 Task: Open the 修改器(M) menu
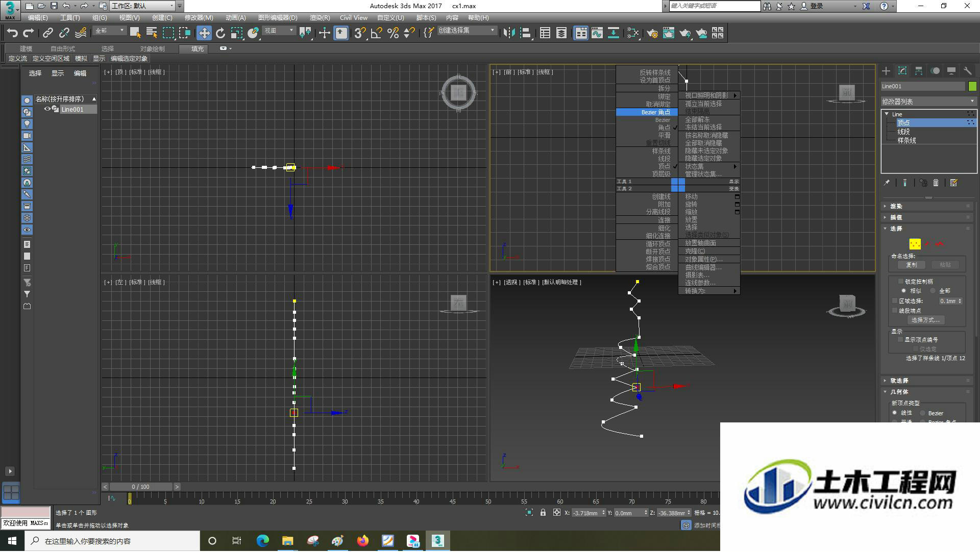click(x=199, y=18)
